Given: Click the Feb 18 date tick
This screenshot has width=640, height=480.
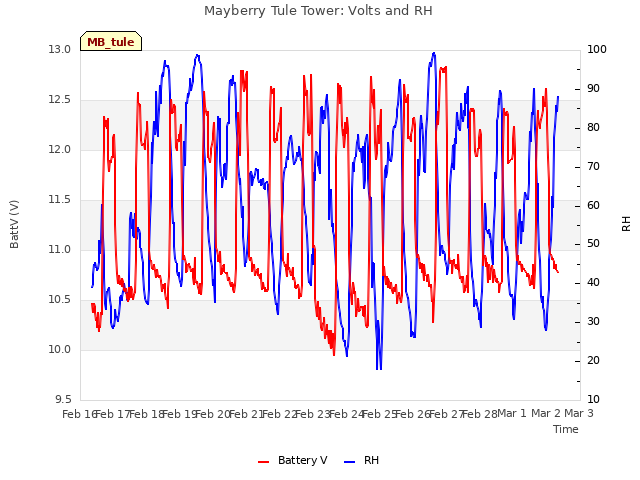Looking at the screenshot, I should (x=146, y=414).
